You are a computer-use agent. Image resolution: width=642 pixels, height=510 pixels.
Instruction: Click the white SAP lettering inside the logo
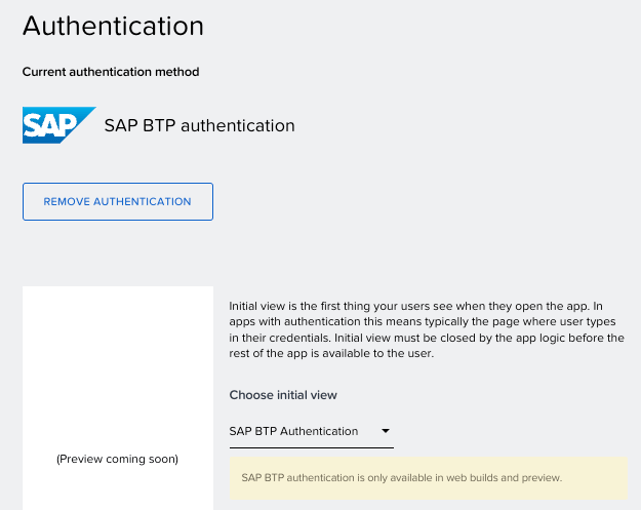point(50,125)
